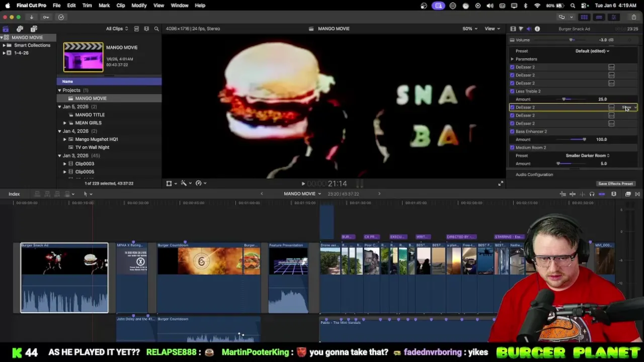Image resolution: width=644 pixels, height=362 pixels.
Task: Open the Background Tasks checkmark icon
Action: pos(61,17)
